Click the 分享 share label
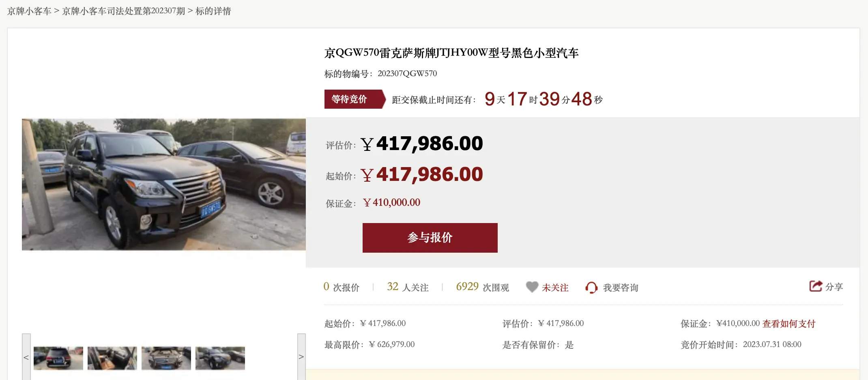Screen dimensions: 868x380 pyautogui.click(x=834, y=287)
